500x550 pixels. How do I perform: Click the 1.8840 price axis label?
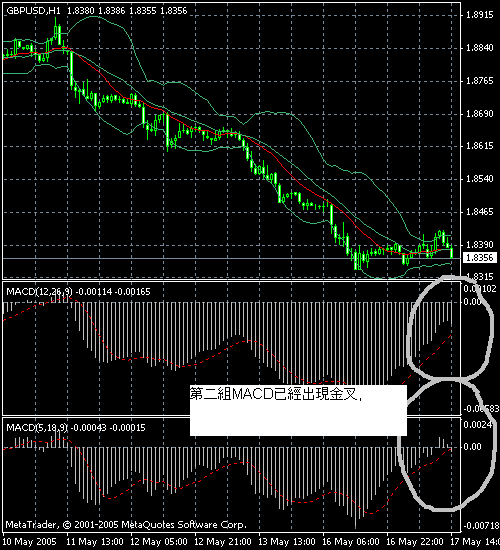[479, 48]
